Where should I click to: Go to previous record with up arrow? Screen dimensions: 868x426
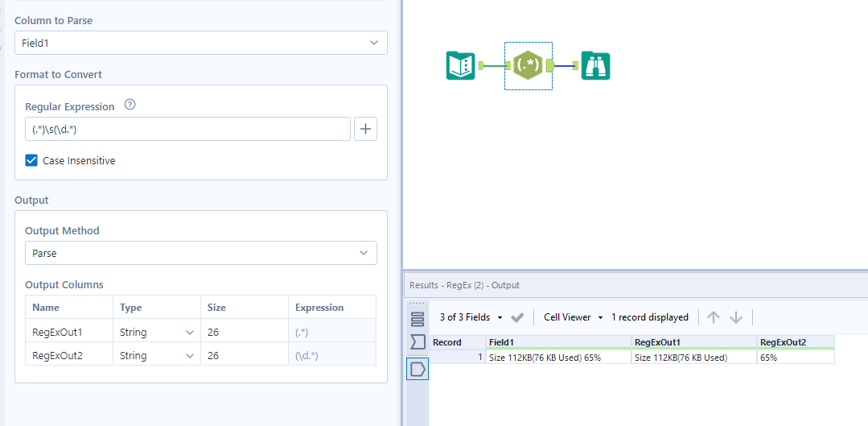coord(713,317)
